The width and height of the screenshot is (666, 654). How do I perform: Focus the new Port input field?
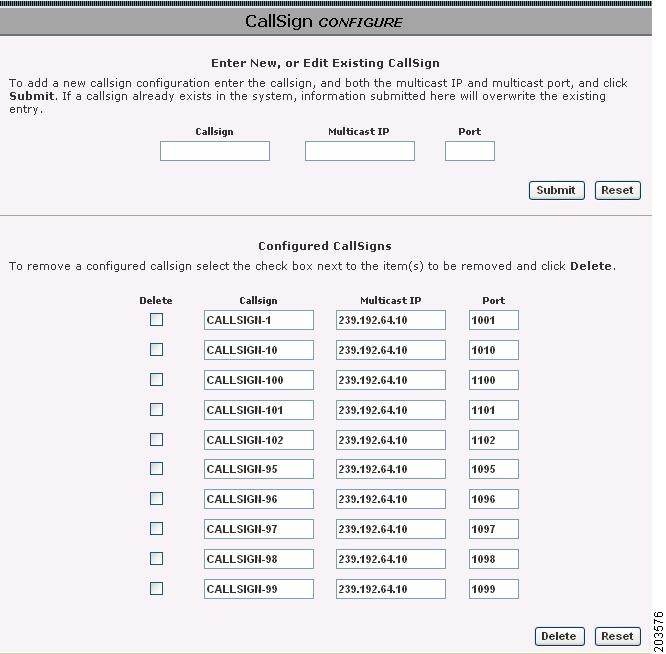pos(470,151)
